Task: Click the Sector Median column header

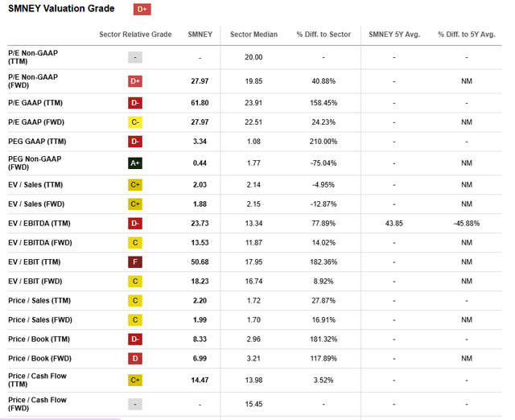Action: 253,35
